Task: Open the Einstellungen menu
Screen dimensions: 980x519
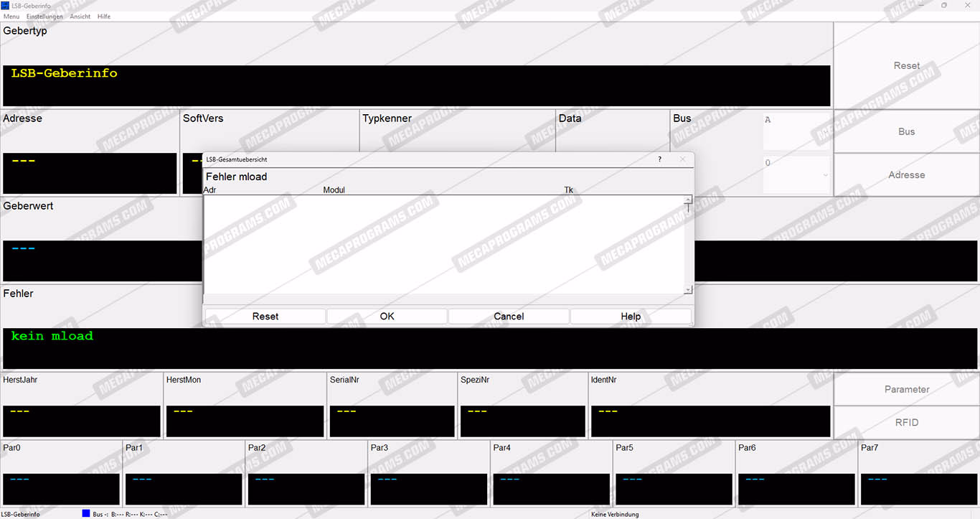Action: click(x=44, y=17)
